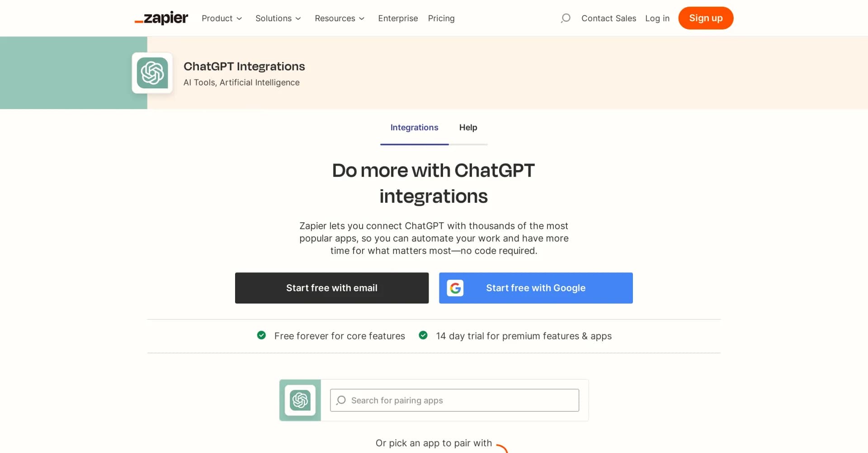Select the Integrations tab
The image size is (868, 453).
tap(415, 128)
